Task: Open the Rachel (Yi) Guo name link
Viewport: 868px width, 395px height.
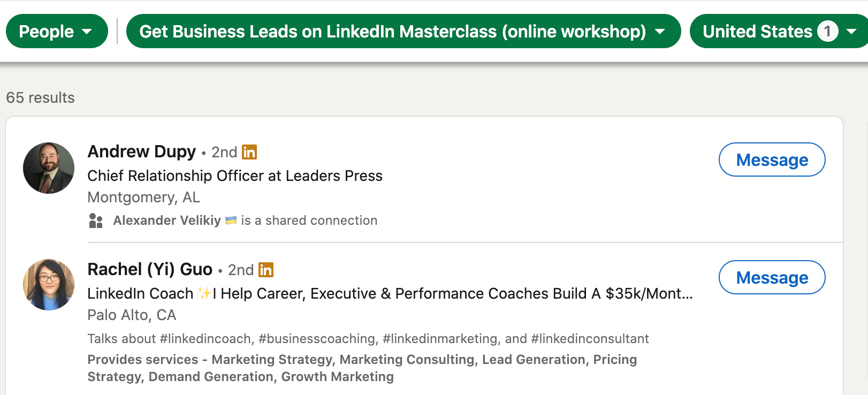Action: pyautogui.click(x=150, y=269)
